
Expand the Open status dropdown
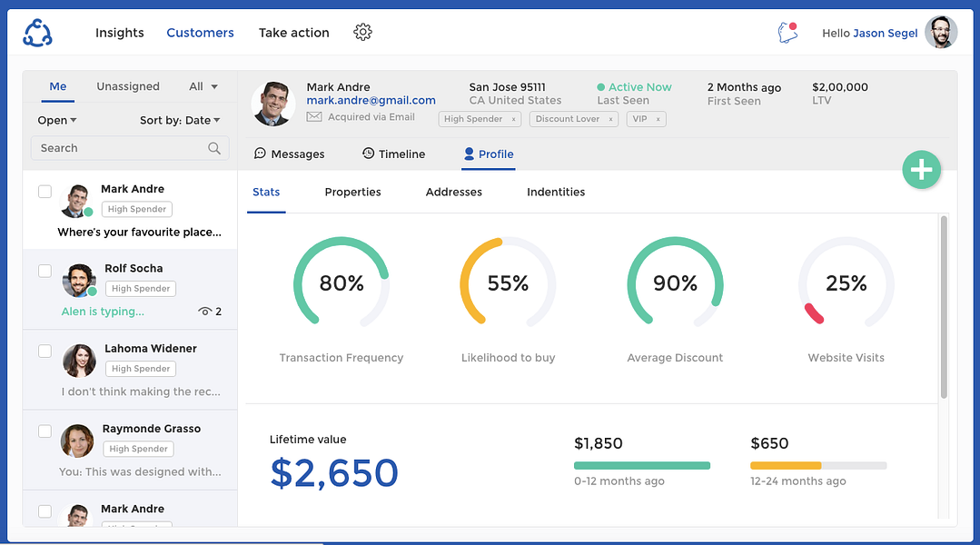point(57,120)
